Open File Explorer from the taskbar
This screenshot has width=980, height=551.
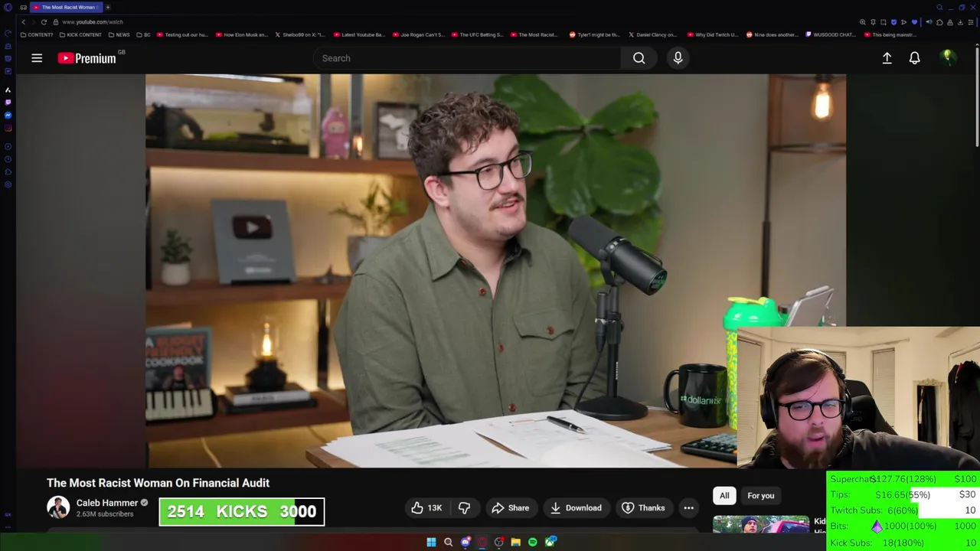[515, 543]
